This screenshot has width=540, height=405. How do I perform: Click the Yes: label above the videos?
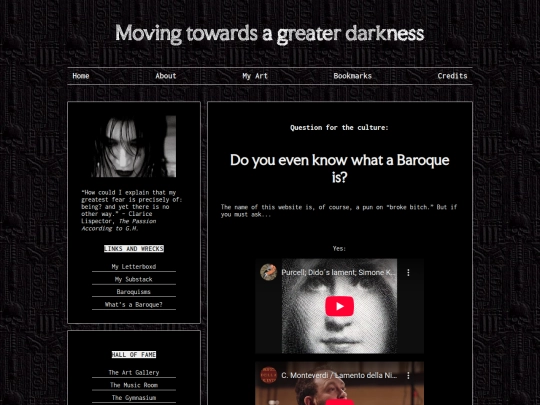click(x=339, y=248)
